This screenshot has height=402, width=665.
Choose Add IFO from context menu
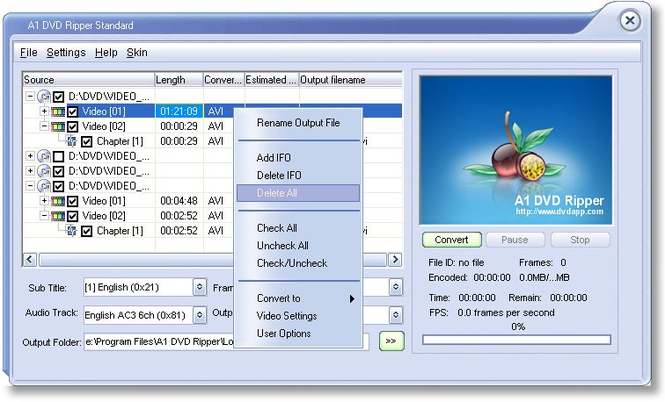(x=298, y=158)
